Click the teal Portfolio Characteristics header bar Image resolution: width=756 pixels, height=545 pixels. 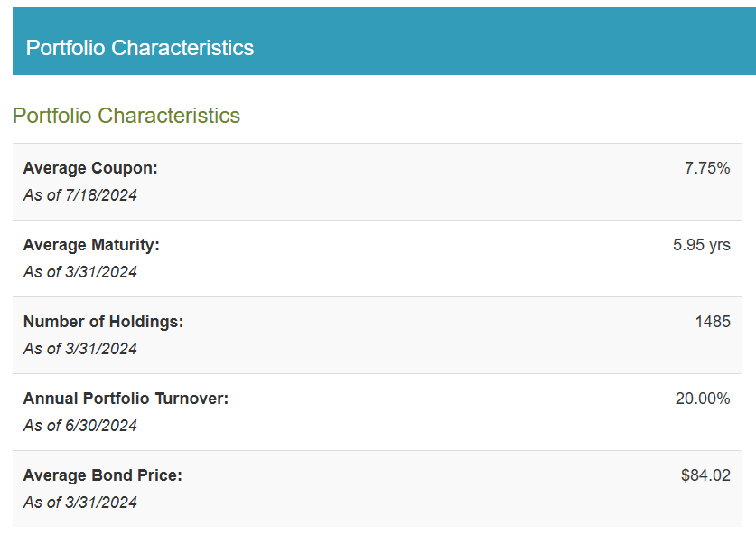tap(384, 41)
